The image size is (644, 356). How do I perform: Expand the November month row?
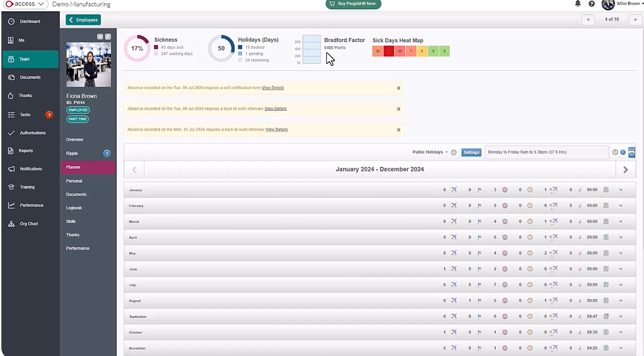[621, 348]
